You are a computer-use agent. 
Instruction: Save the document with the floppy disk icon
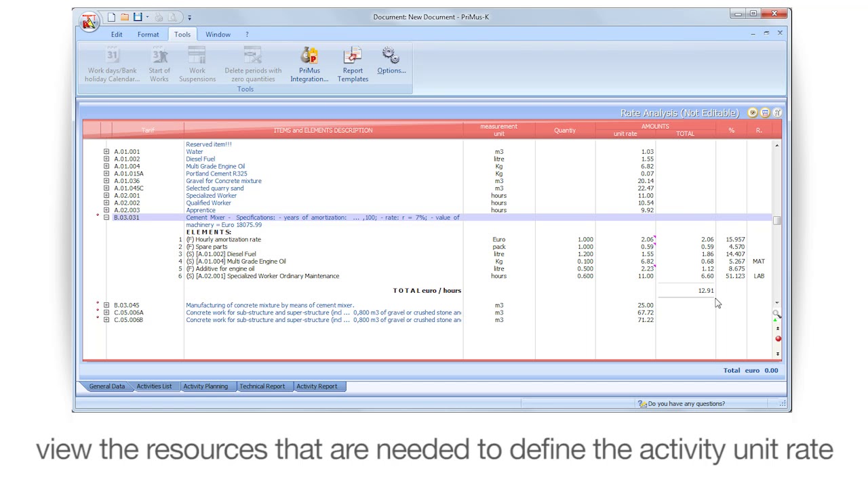pos(138,17)
